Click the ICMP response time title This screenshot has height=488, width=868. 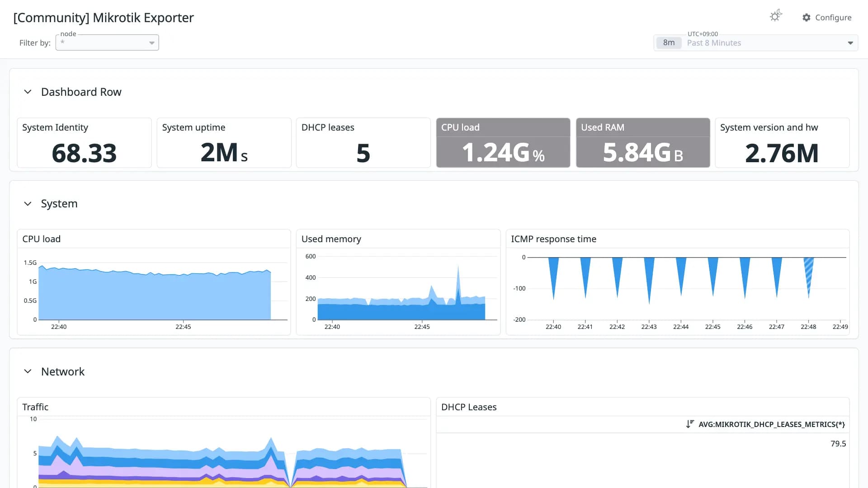(x=553, y=239)
